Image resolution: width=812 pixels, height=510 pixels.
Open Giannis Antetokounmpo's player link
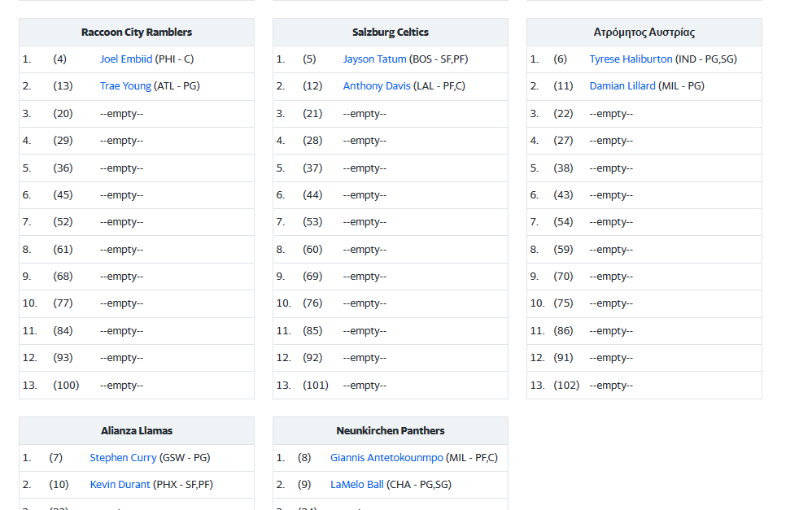(x=386, y=458)
